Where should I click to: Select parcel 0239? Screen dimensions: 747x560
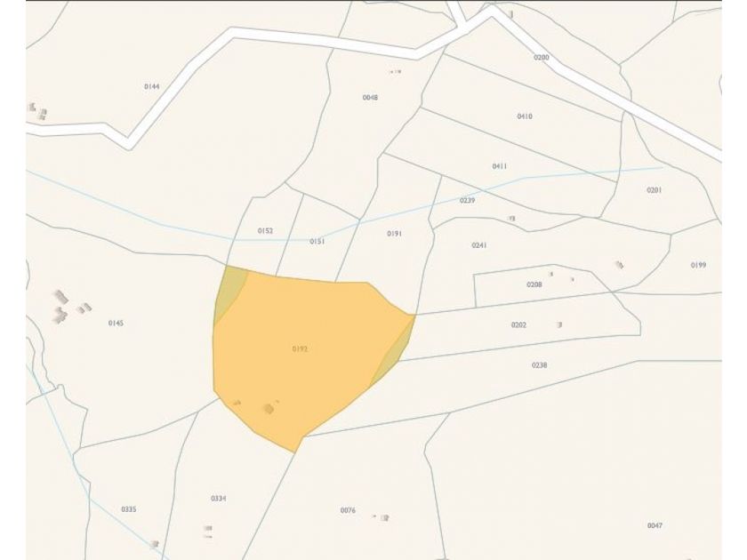468,201
